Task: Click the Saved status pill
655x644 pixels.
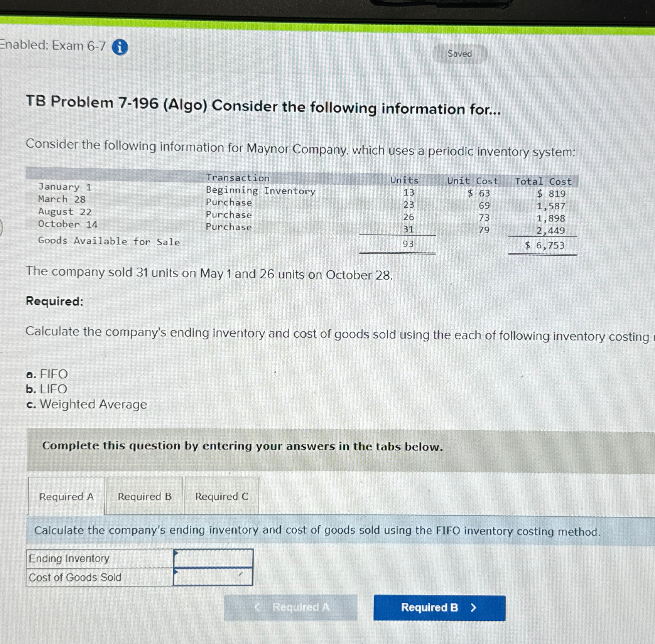Action: click(460, 54)
